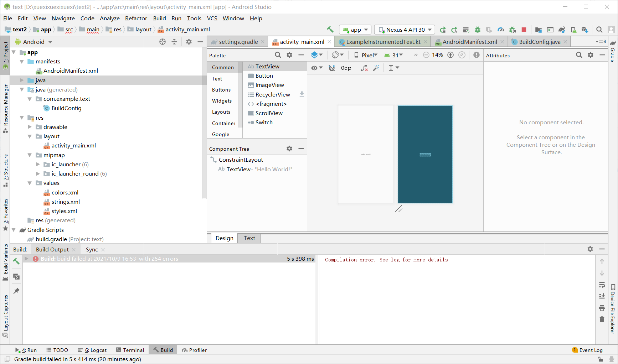Open the Profiler tool window
618x364 pixels.
[194, 350]
